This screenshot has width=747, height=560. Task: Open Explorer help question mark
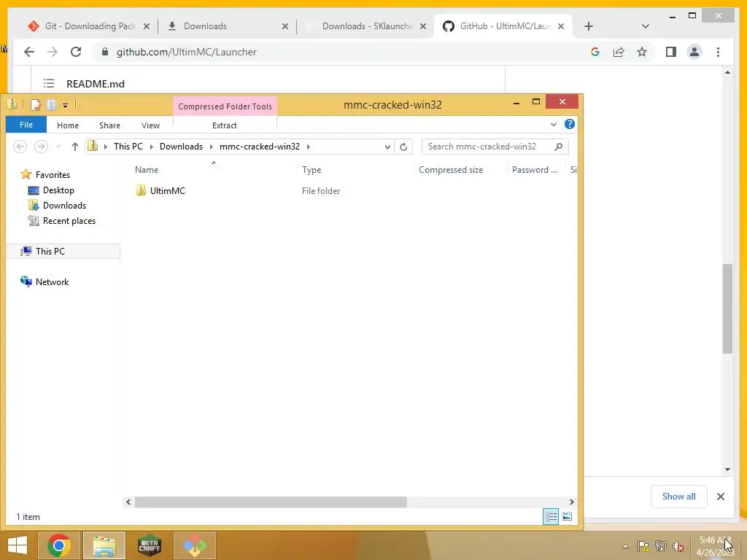click(x=569, y=124)
